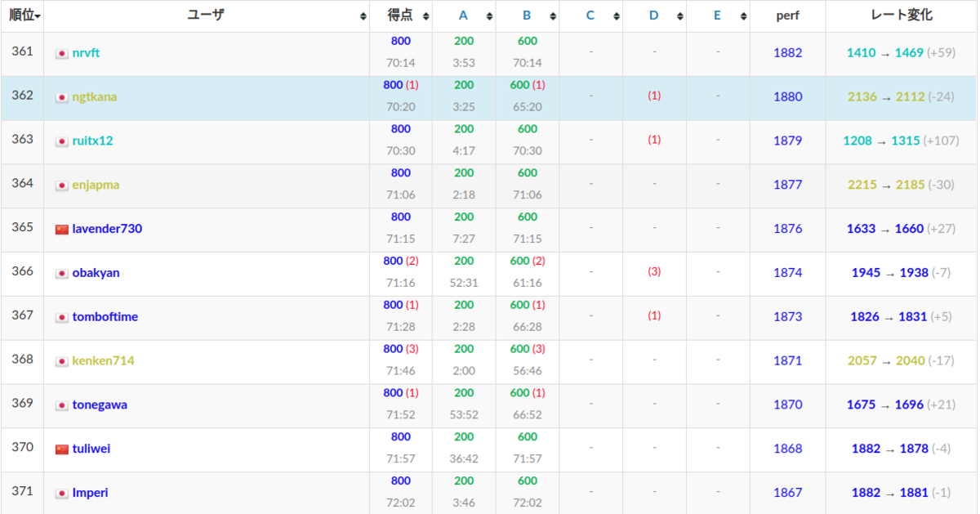Click rating change 2215 → 2185 (-30)
The width and height of the screenshot is (980, 514).
(x=901, y=185)
